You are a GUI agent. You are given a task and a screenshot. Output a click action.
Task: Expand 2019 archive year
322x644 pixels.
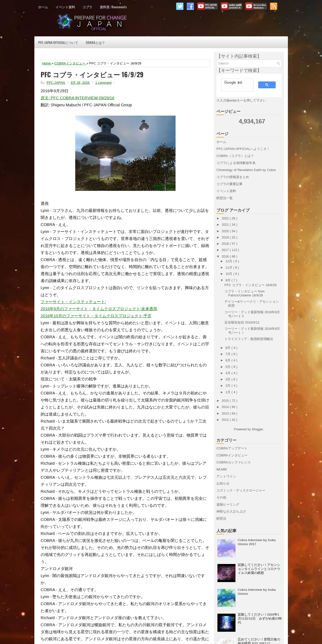click(x=218, y=237)
